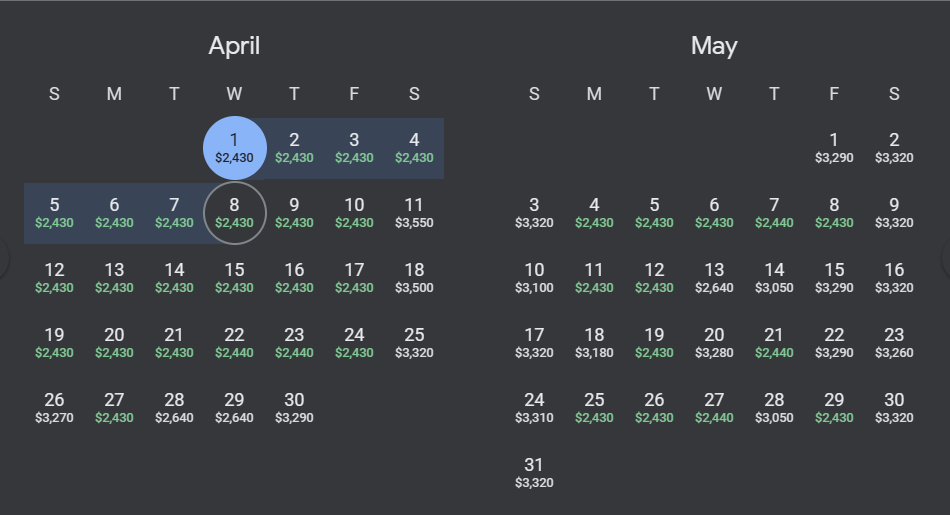Pick April 30 priced at $3,290
950x515 pixels.
pyautogui.click(x=294, y=408)
